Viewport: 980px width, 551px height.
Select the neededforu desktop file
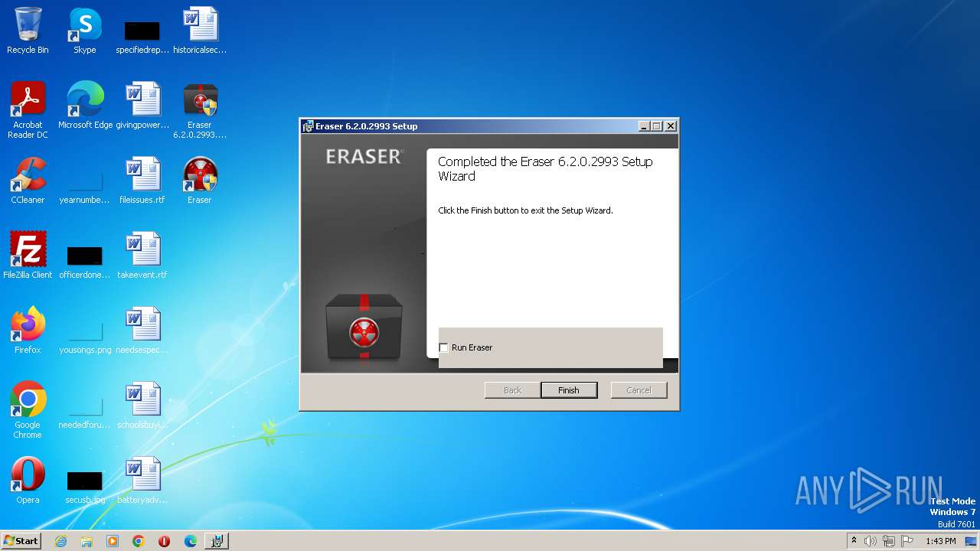tap(85, 412)
